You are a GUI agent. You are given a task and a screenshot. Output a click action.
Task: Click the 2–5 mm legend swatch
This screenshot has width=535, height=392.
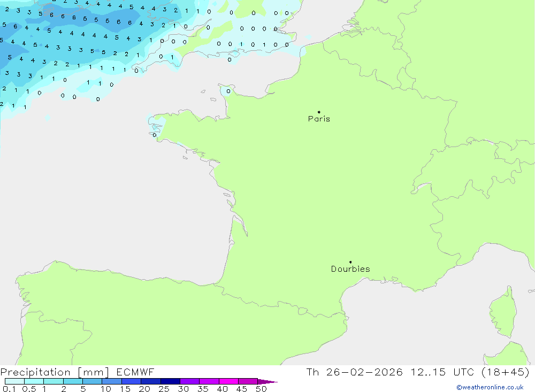pyautogui.click(x=73, y=381)
